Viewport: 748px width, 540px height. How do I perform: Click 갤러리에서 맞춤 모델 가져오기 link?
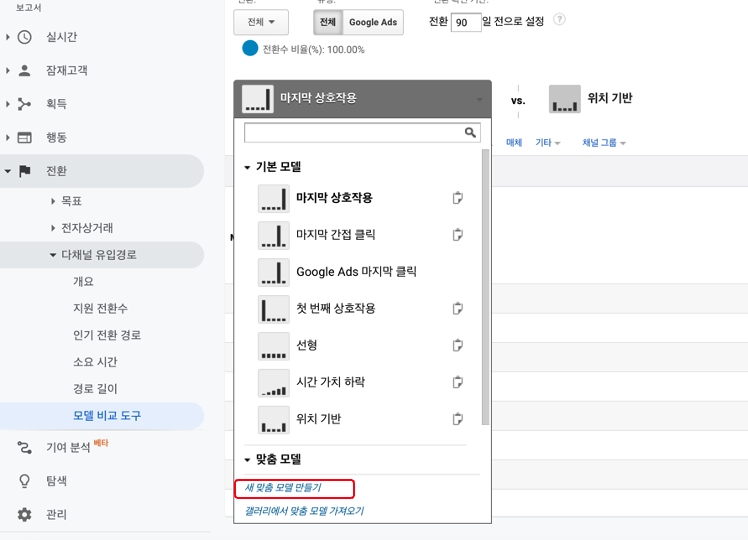click(x=304, y=511)
